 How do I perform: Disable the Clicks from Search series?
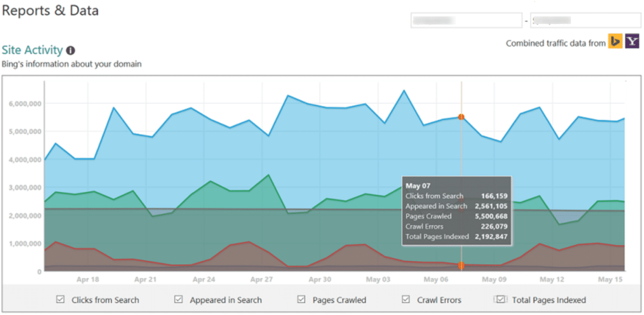[x=61, y=299]
